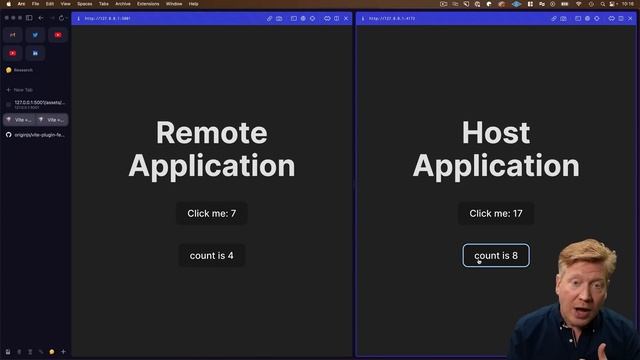Screen dimensions: 640x360
Task: Click the round globe icon in left pane toolbar
Action: coord(303,18)
